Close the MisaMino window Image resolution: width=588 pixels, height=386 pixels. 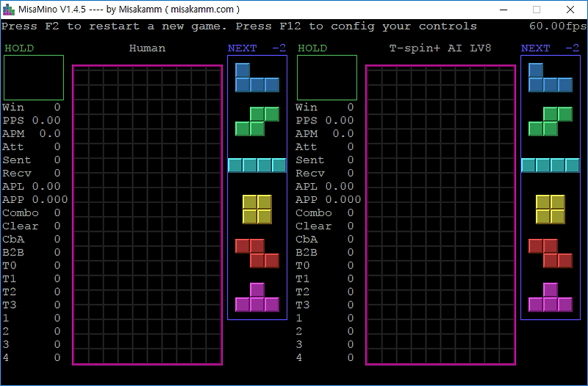coord(570,10)
